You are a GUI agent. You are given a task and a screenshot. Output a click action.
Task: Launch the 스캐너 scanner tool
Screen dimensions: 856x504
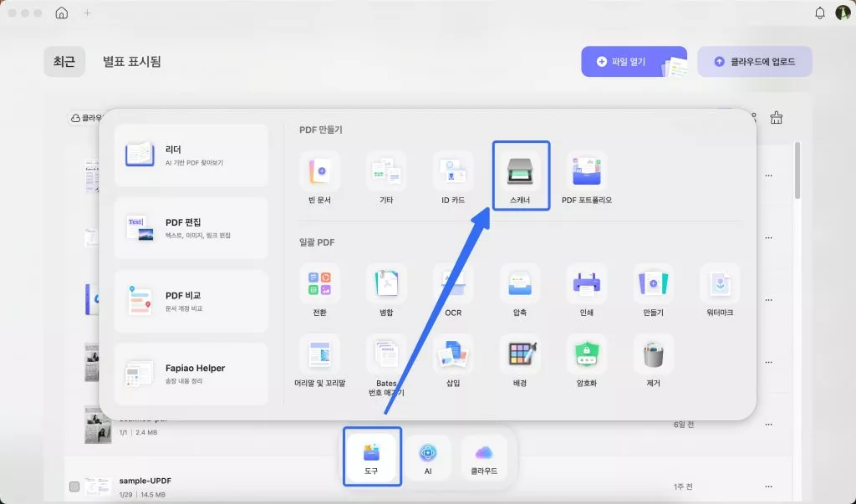pyautogui.click(x=520, y=178)
